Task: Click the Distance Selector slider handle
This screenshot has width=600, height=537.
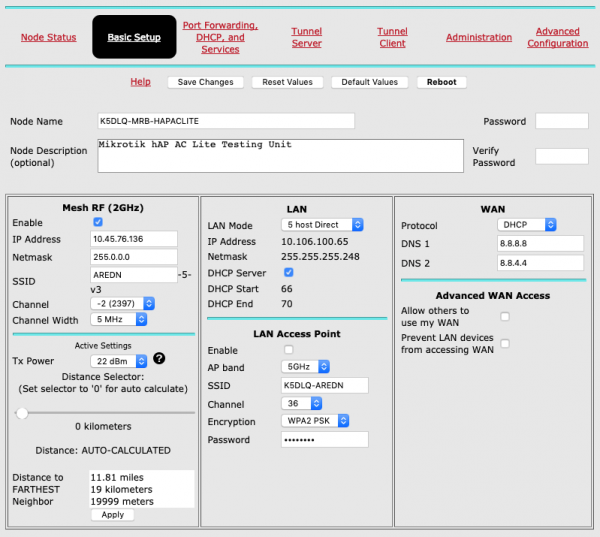Action: pyautogui.click(x=22, y=413)
